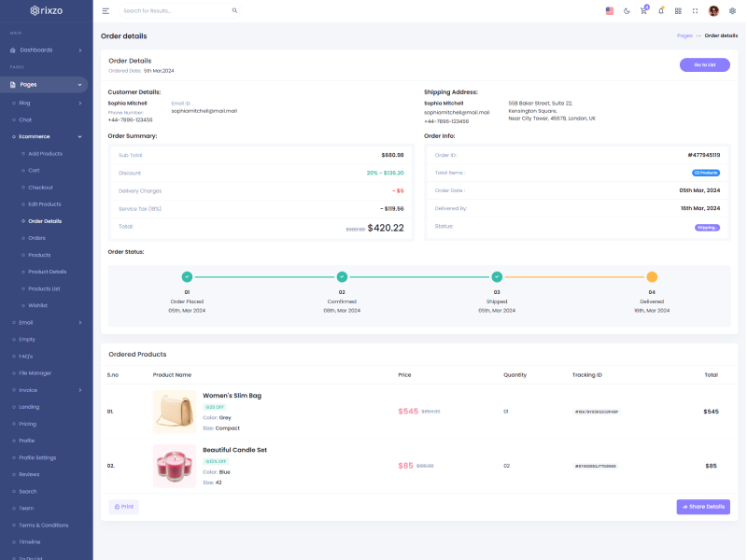Toggle fullscreen mode
Image resolution: width=747 pixels, height=560 pixels.
tap(696, 11)
